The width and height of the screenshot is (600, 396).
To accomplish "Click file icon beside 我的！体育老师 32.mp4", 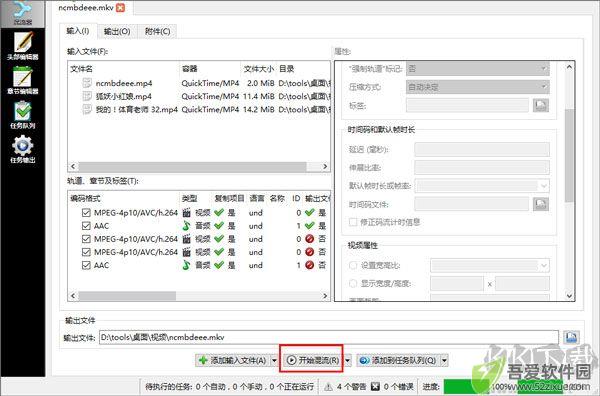I will [87, 109].
